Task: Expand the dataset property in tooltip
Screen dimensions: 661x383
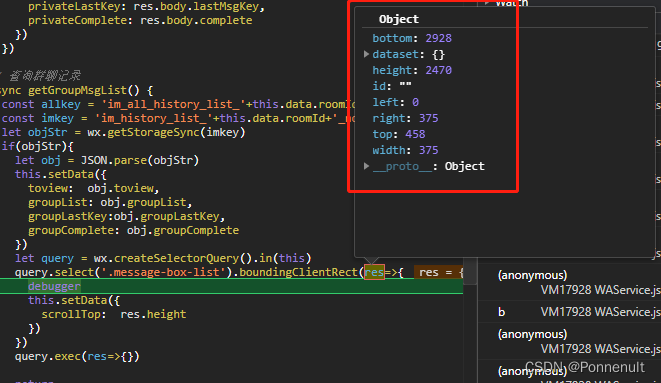Action: click(x=366, y=54)
